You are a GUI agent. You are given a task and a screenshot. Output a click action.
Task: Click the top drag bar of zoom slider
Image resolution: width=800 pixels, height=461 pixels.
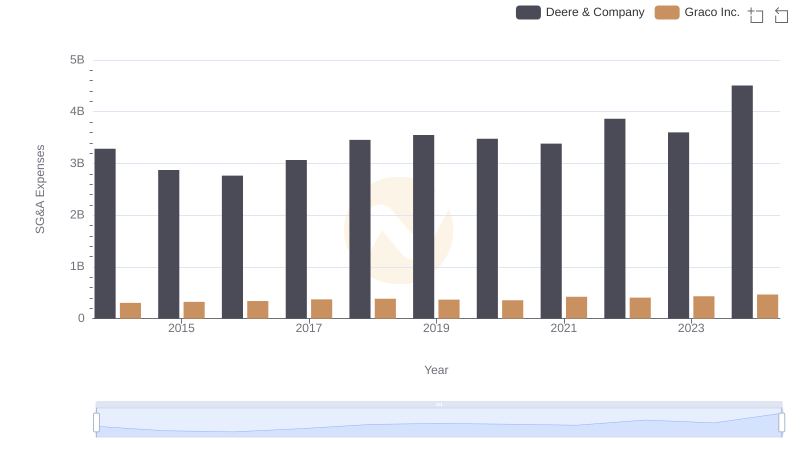click(439, 404)
